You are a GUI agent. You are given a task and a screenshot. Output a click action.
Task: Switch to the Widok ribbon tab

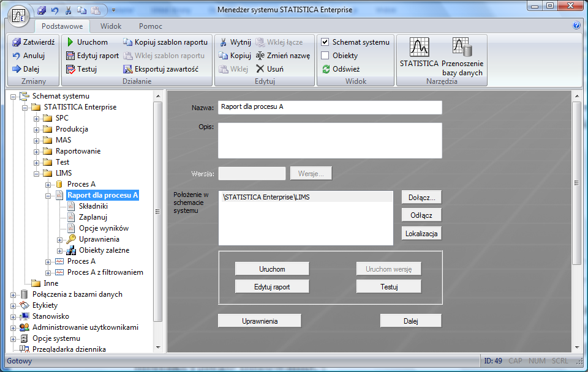(x=111, y=26)
